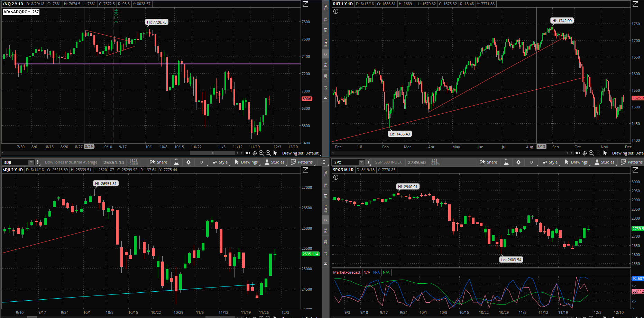This screenshot has height=318, width=644.
Task: Open the Style menu on SPX chart
Action: (x=550, y=162)
